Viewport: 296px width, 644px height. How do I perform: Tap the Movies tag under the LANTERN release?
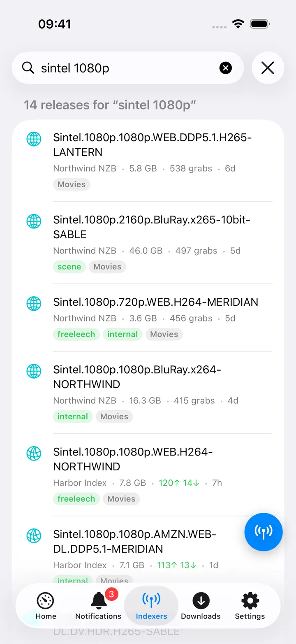pos(72,184)
